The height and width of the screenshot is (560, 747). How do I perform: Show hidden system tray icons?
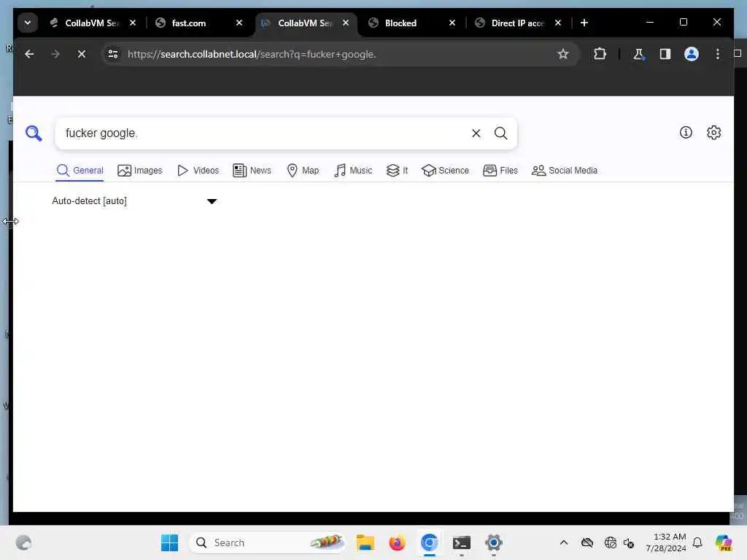coord(564,542)
